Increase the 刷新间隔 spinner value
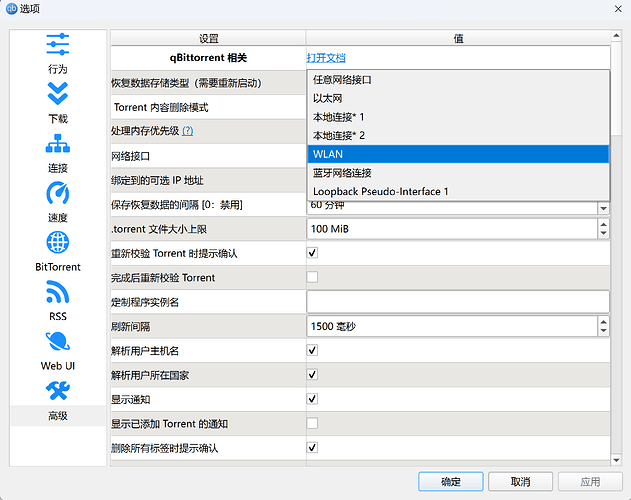This screenshot has width=631, height=500. pyautogui.click(x=603, y=322)
